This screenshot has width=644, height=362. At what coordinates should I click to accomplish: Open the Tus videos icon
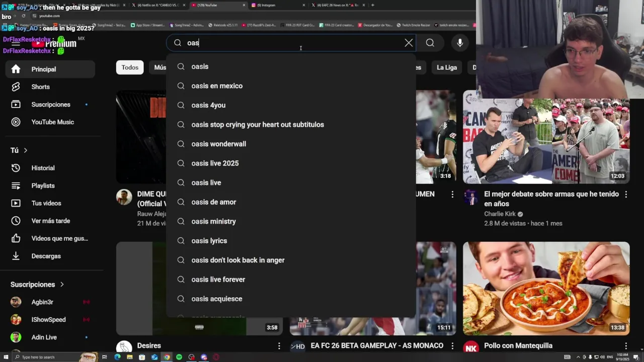tap(16, 203)
